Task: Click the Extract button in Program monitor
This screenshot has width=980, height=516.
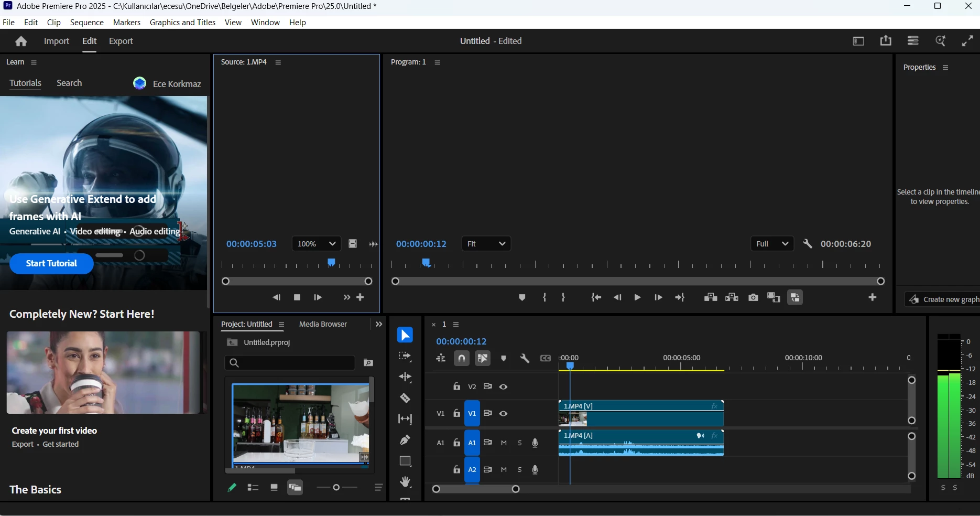Action: [732, 297]
